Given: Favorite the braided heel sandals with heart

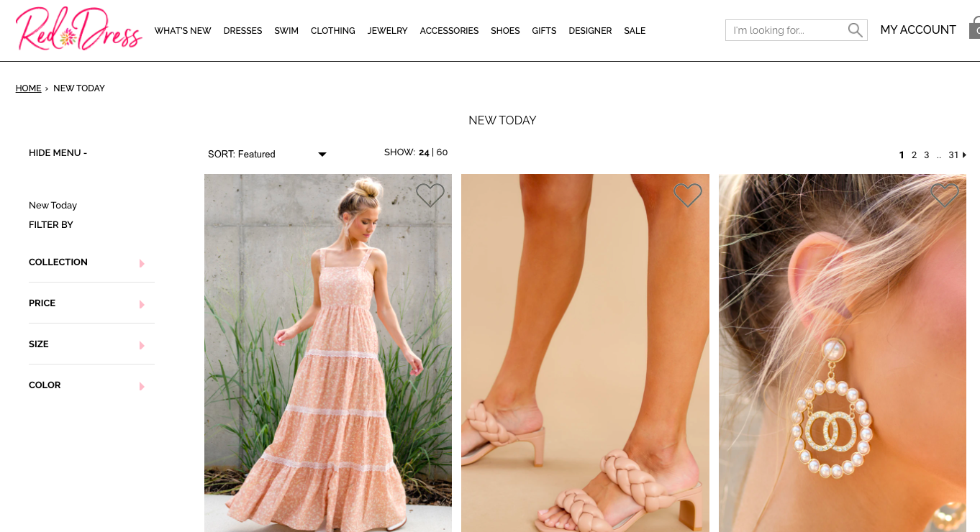Looking at the screenshot, I should tap(687, 195).
